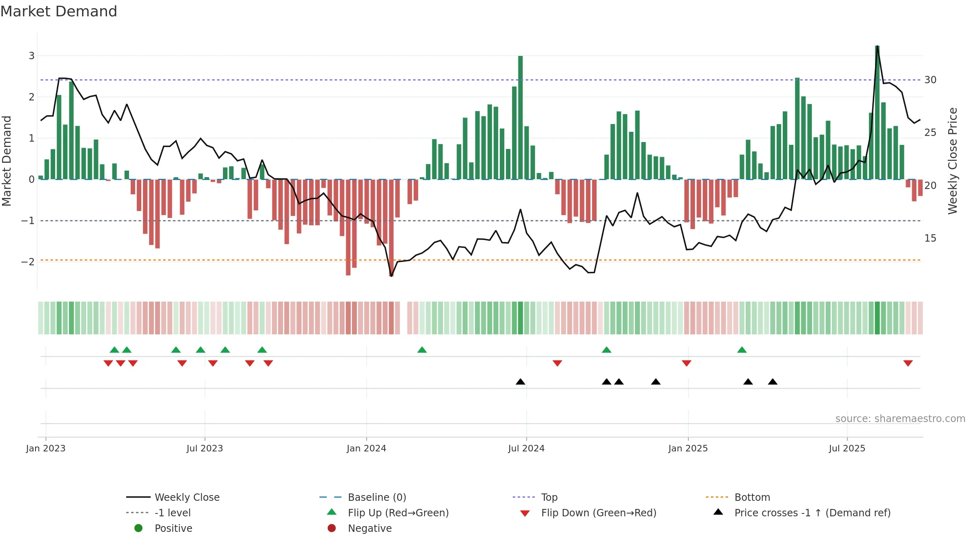This screenshot has width=980, height=551.
Task: Click the 30 tick on price axis
Action: [930, 80]
